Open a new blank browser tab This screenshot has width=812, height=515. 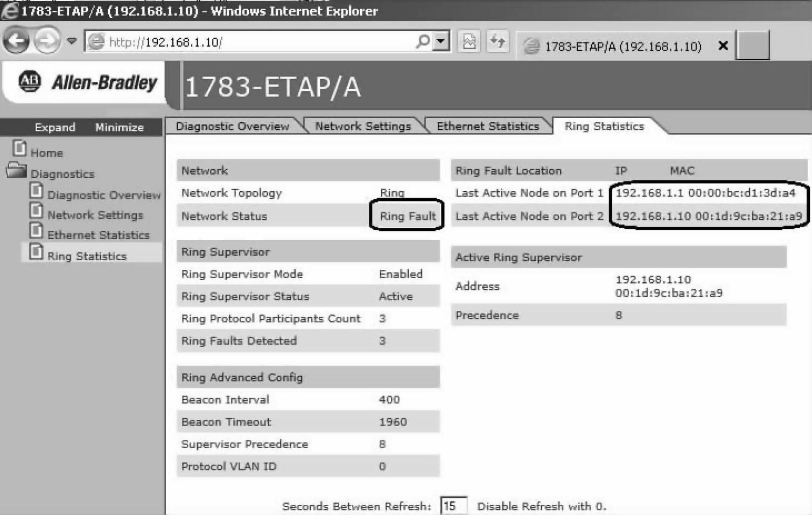[753, 45]
